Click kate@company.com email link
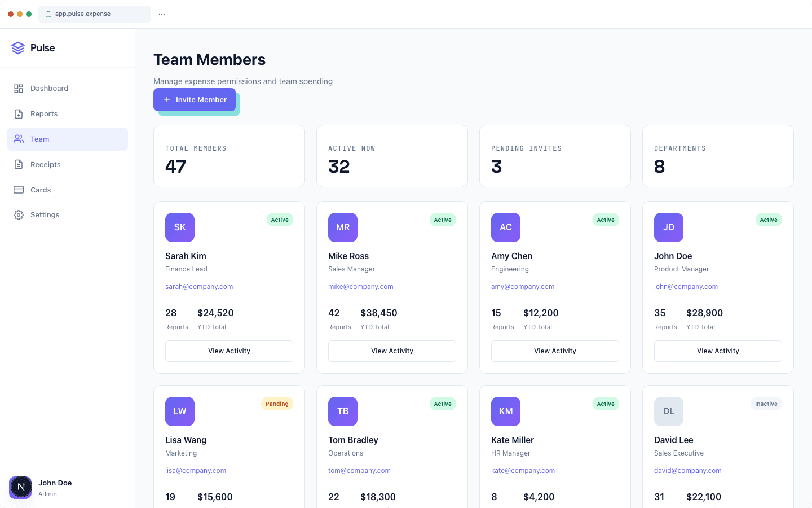 pyautogui.click(x=523, y=471)
